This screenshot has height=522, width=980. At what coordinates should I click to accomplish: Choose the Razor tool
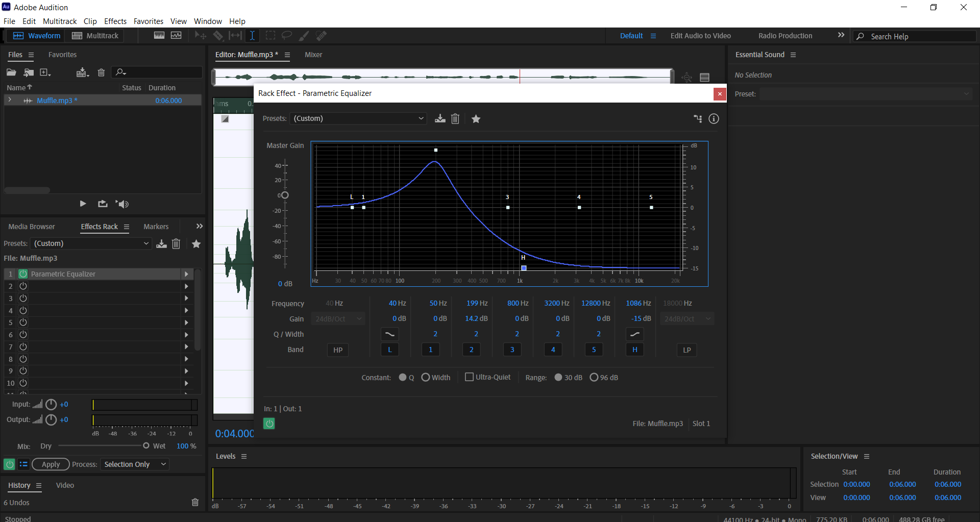(218, 35)
